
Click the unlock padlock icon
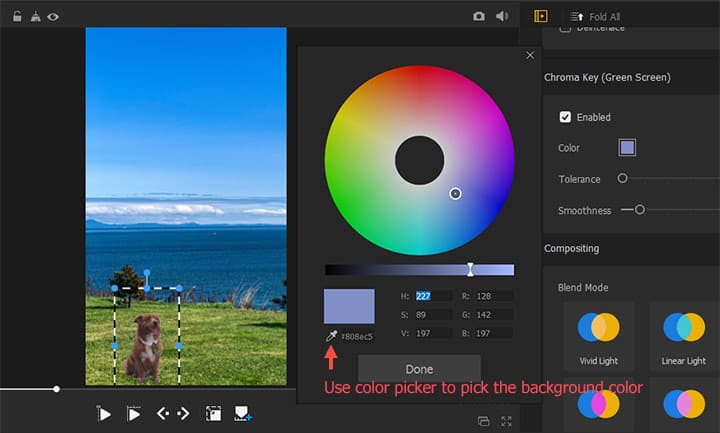[x=17, y=17]
